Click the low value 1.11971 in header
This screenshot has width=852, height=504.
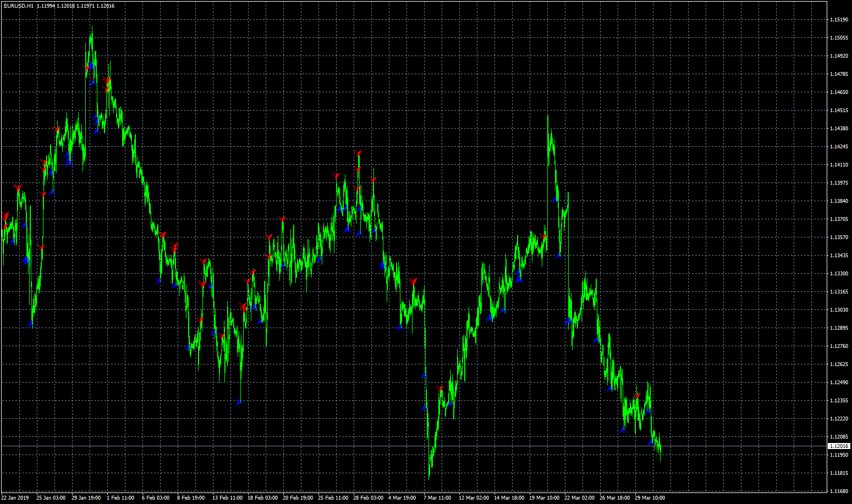(x=85, y=5)
